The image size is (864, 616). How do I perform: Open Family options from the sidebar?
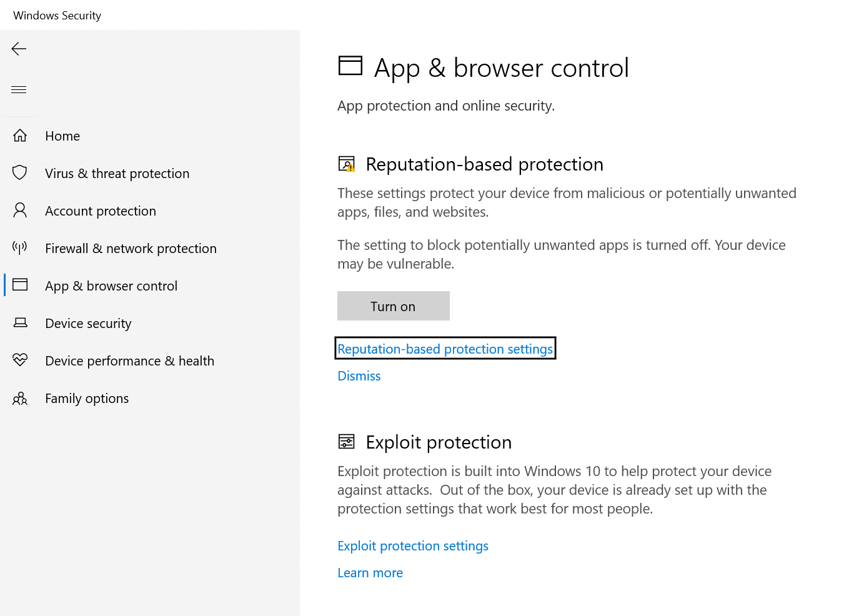(x=86, y=398)
